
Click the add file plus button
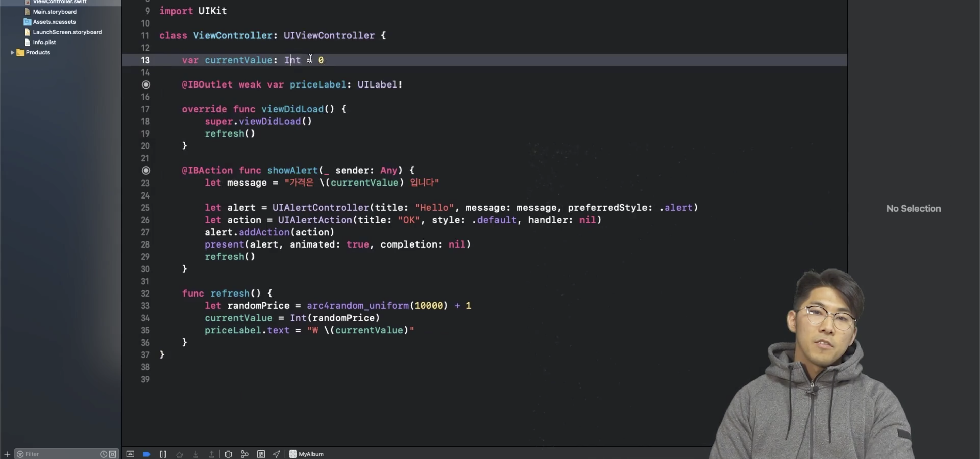coord(7,454)
